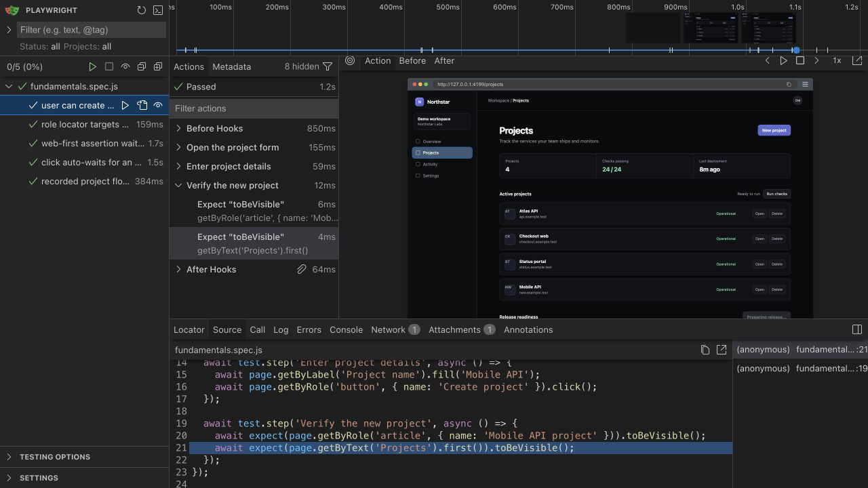The image size is (868, 488).
Task: Open the Call tab
Action: 257,329
